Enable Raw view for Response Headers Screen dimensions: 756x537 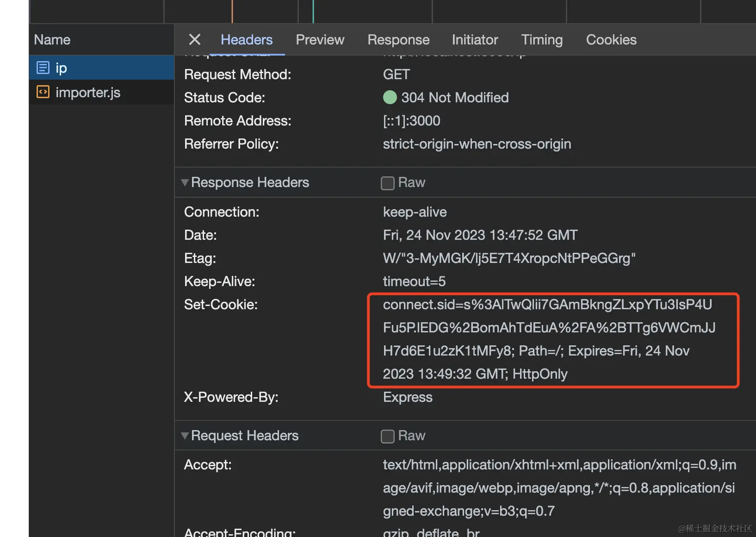388,183
